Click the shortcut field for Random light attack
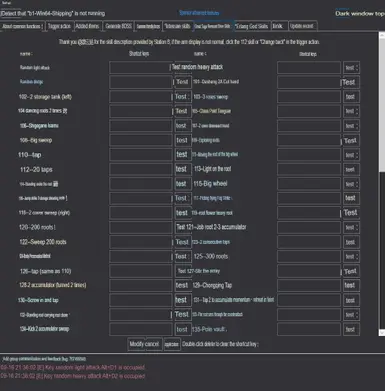 pyautogui.click(x=141, y=67)
